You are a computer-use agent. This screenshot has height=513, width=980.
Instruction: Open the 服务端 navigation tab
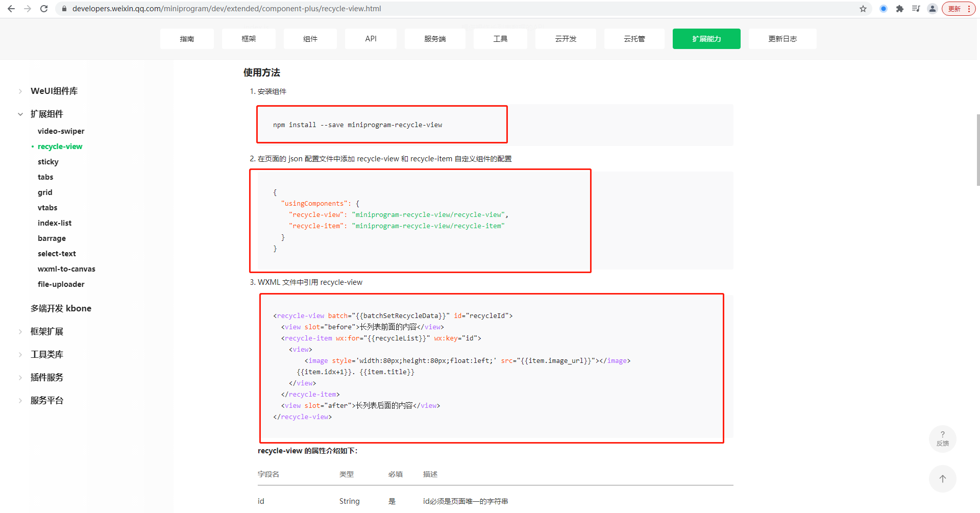[x=435, y=39]
